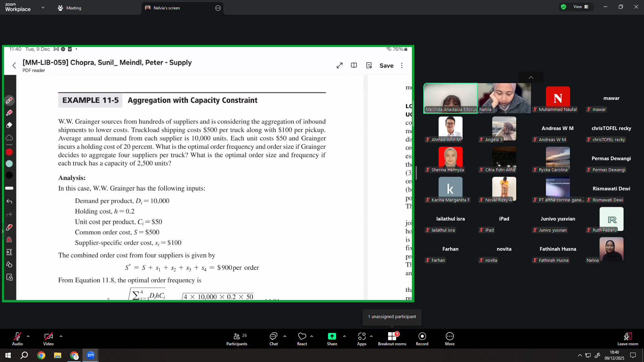Open the More options in meeting toolbar
The height and width of the screenshot is (362, 644).
(x=450, y=339)
